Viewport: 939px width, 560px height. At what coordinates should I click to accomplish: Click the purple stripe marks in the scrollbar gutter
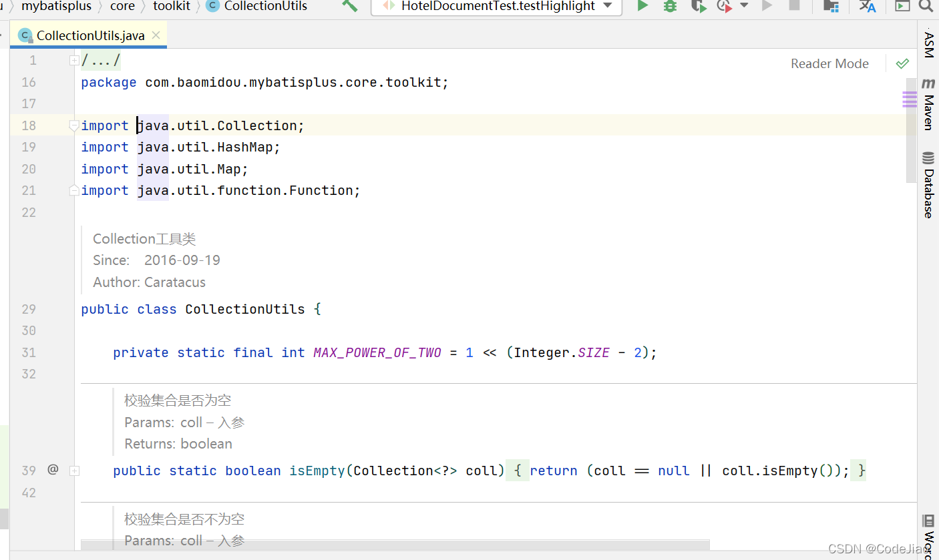(x=910, y=100)
